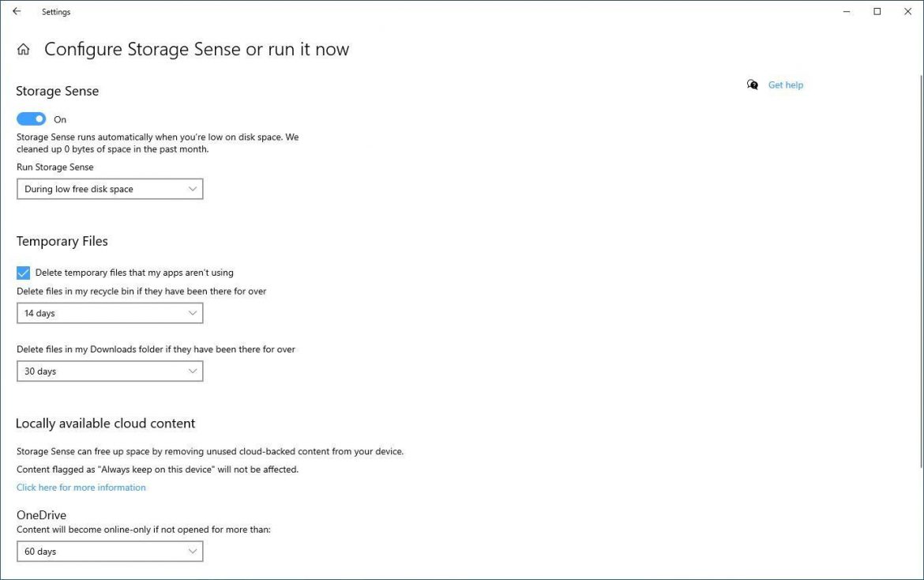Viewport: 924px width, 580px height.
Task: Click the home icon beside the page title
Action: [23, 48]
